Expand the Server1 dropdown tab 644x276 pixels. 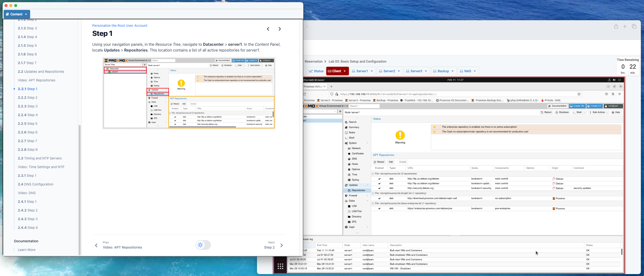pos(362,71)
